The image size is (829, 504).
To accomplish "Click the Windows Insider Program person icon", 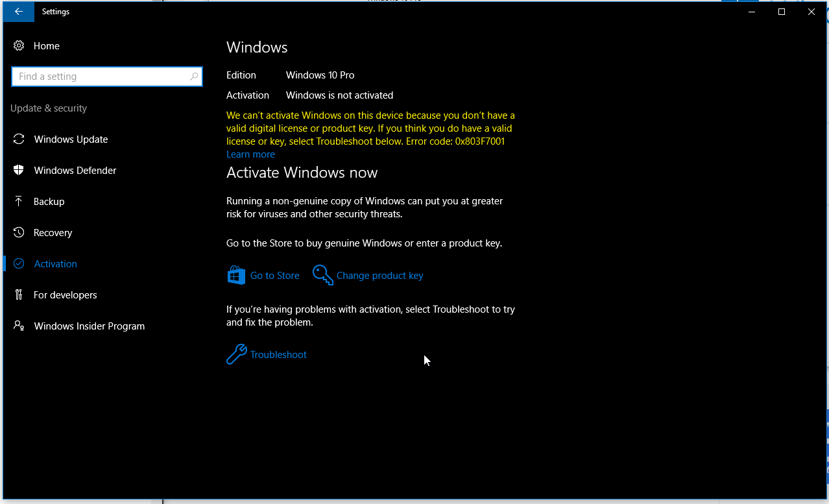I will (19, 326).
